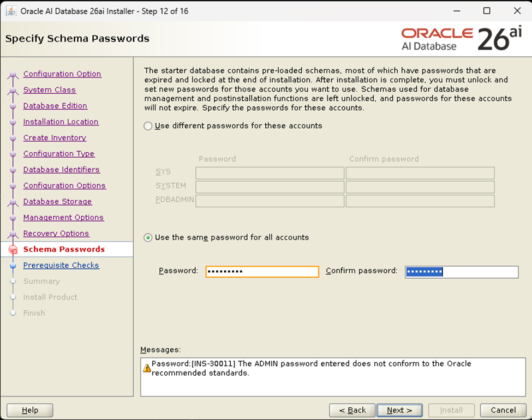532x420 pixels.
Task: Click the PDBADMIN confirm password field
Action: (420, 201)
